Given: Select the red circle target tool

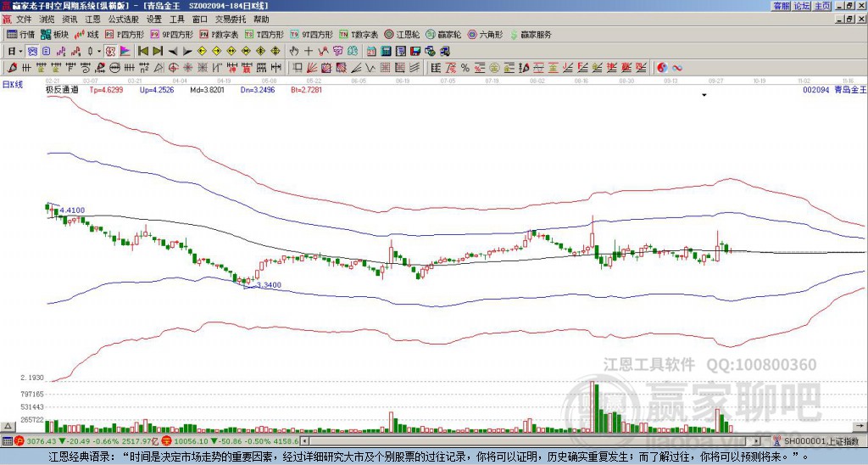Looking at the screenshot, I should (173, 68).
